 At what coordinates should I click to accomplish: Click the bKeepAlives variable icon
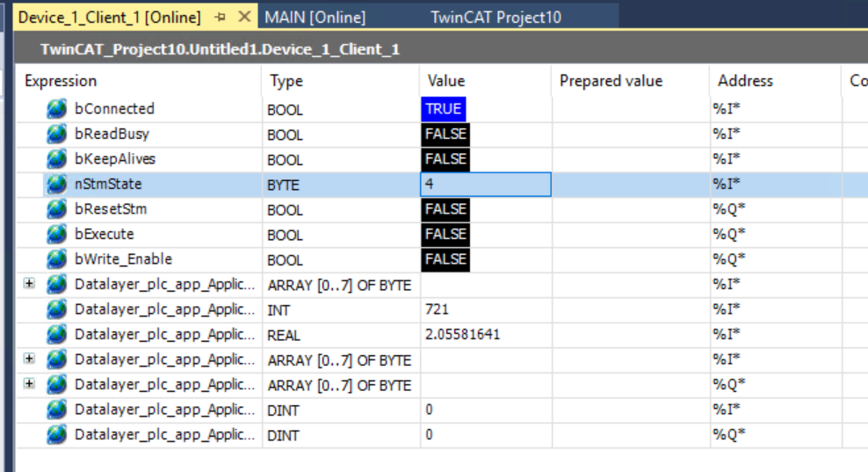click(x=56, y=159)
